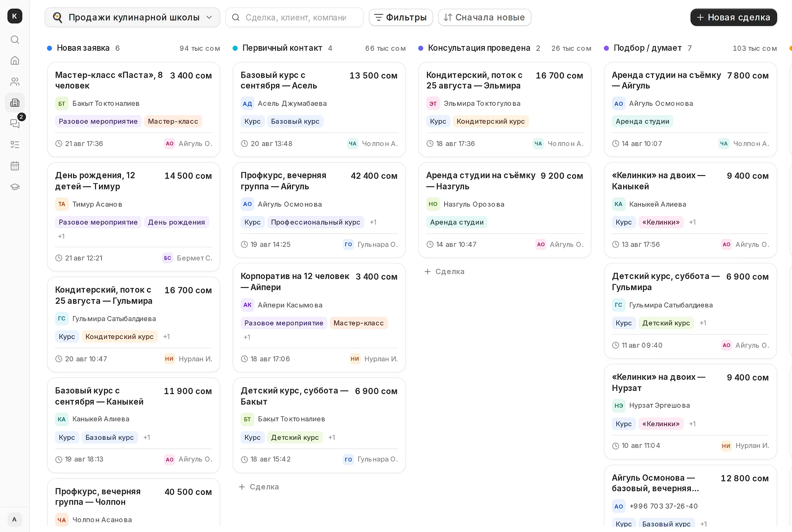This screenshot has height=532, width=792.
Task: Click the magnifier icon in the search field
Action: 236,17
